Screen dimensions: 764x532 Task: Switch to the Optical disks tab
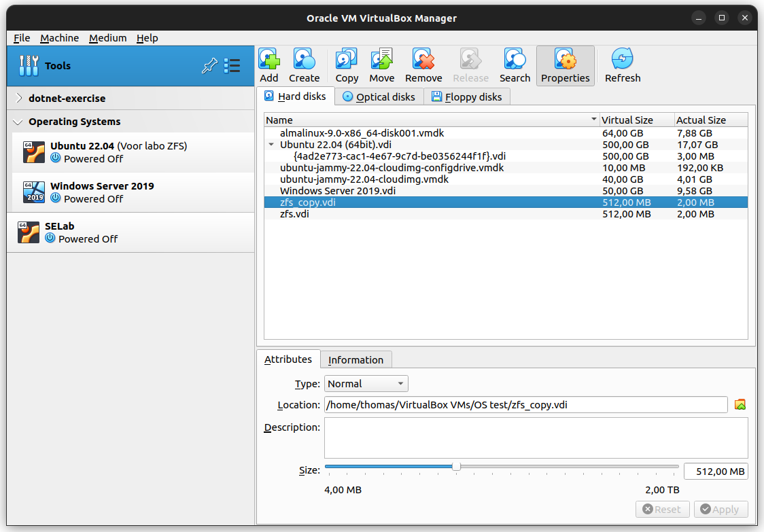pyautogui.click(x=379, y=96)
